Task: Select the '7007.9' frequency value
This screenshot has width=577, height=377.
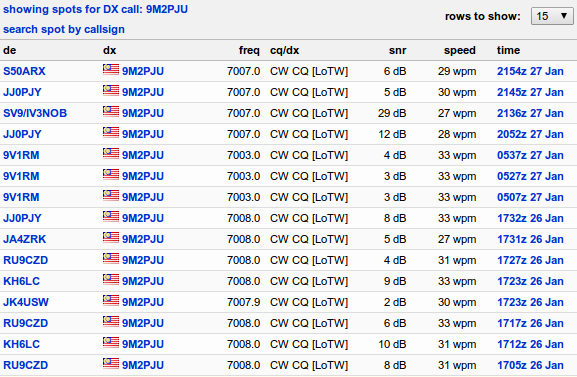Action: 243,302
